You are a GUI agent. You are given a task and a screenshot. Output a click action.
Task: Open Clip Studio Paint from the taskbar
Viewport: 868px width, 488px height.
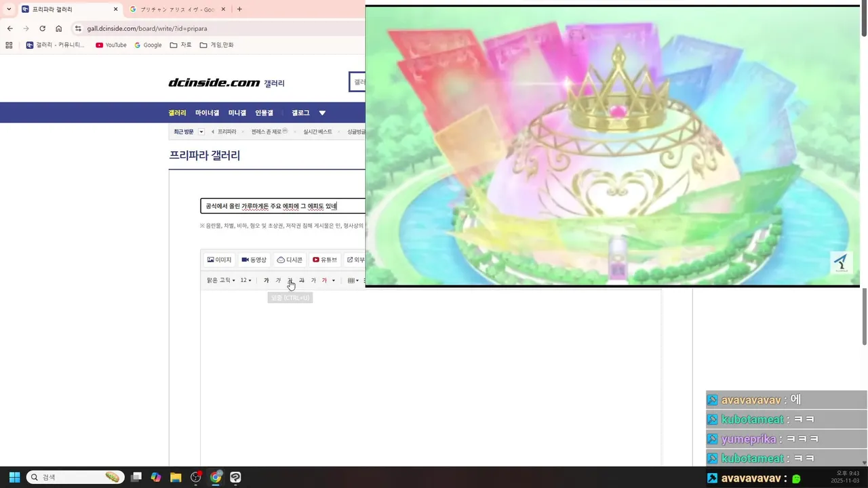235,477
